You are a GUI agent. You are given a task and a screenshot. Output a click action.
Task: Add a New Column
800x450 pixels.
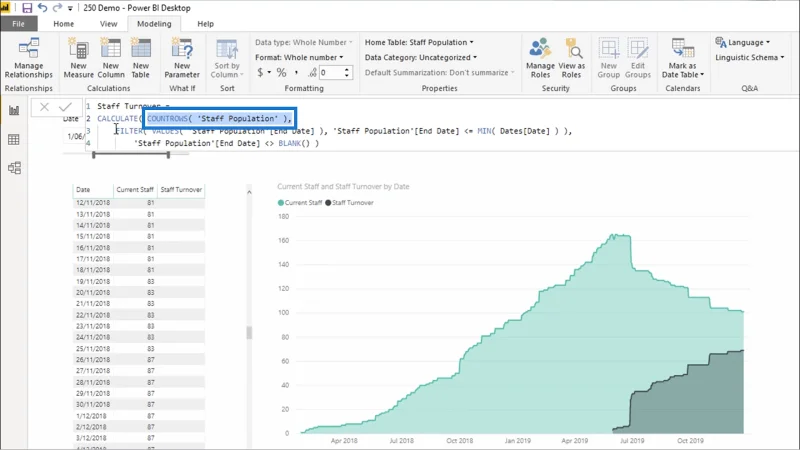111,58
